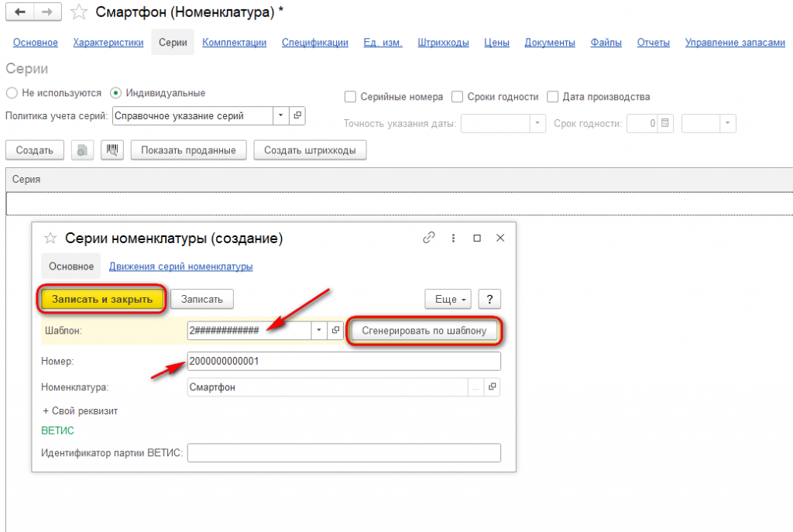Screen dimensions: 793x532
Task: Click Сгенерировать по шаблону button
Action: tap(424, 331)
